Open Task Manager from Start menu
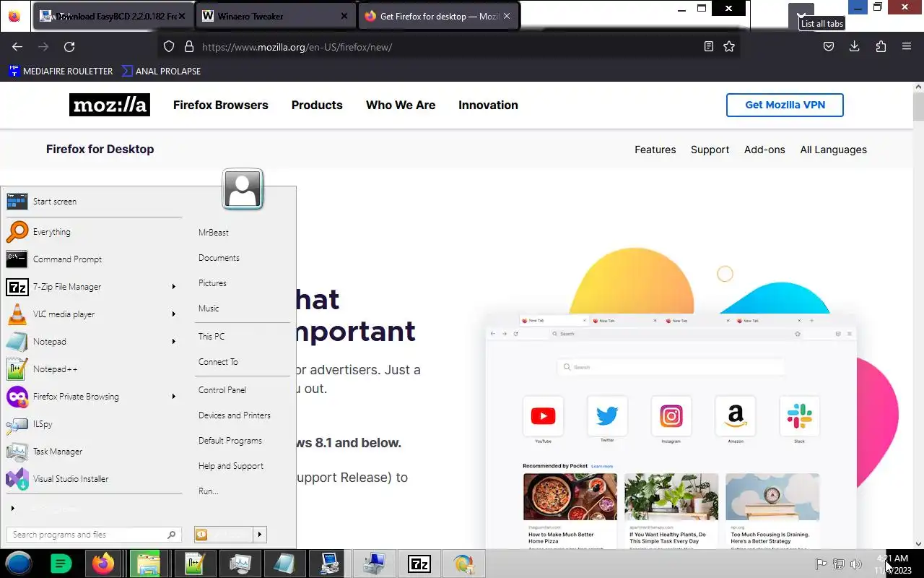Screen dimensions: 924x578 (94, 452)
